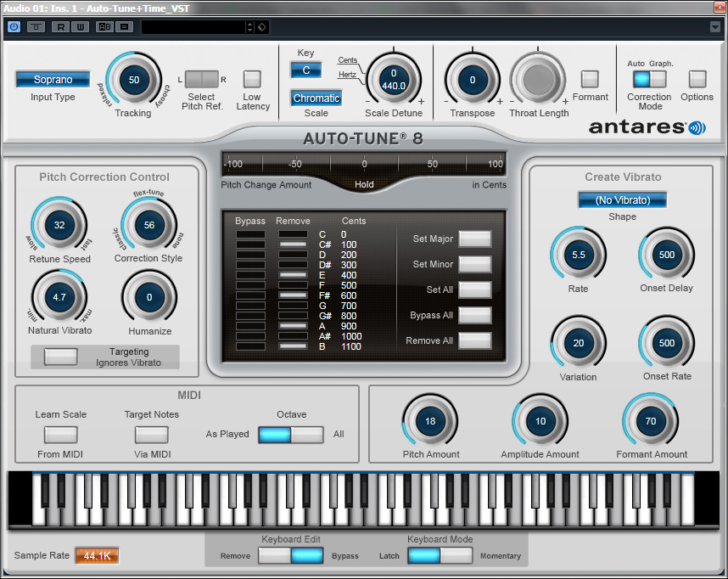Click the copy settings icon next to A/B

click(x=124, y=27)
